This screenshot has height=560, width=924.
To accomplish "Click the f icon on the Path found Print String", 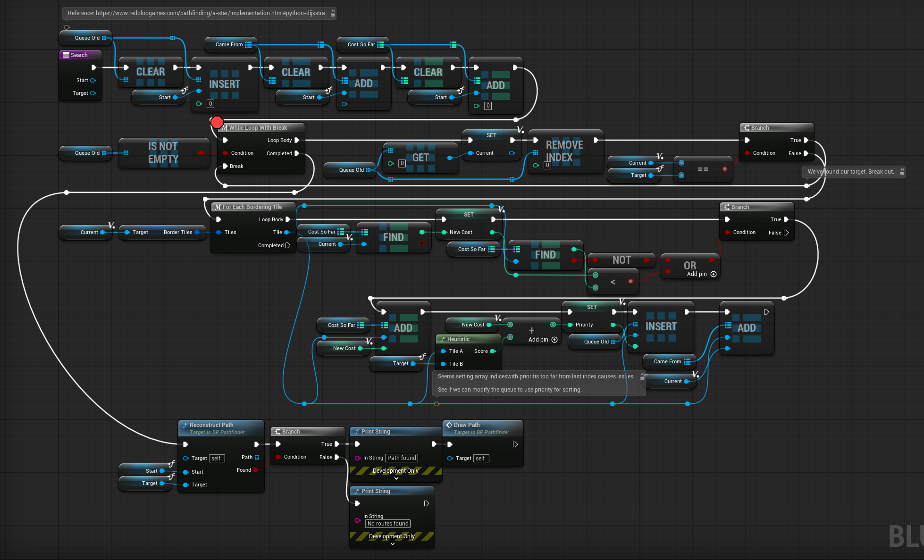I will tap(356, 431).
